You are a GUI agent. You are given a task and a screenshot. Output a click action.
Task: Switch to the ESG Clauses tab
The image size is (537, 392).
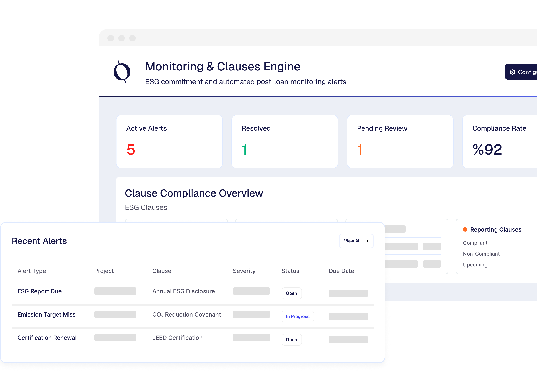point(146,207)
